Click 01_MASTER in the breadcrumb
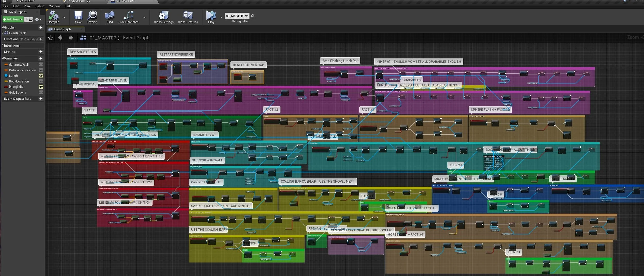 (103, 38)
